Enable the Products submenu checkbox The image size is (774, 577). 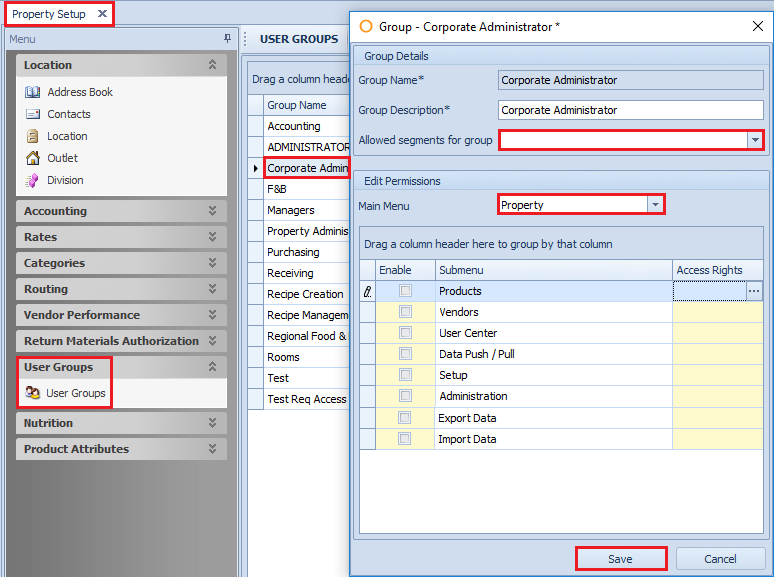405,291
